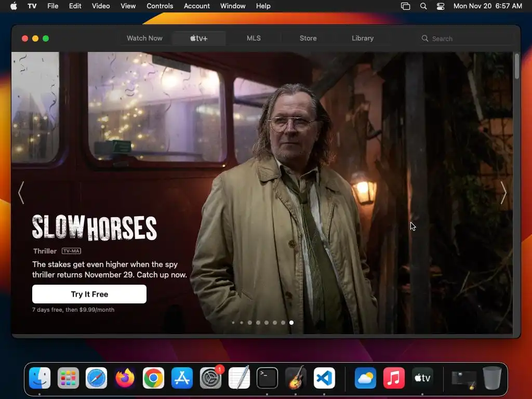This screenshot has width=532, height=399.
Task: Click the Try It Free button
Action: [x=89, y=294]
